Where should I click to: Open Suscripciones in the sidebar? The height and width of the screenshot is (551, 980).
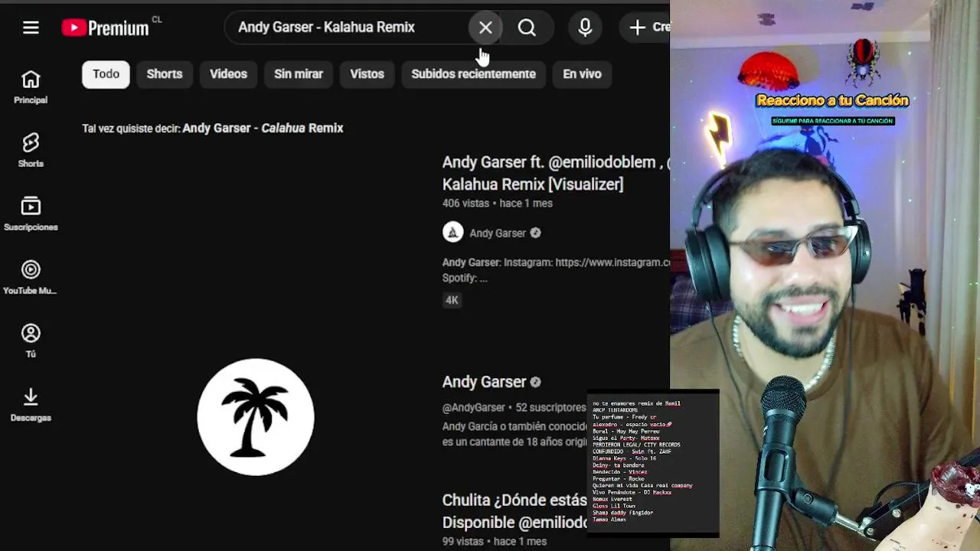click(x=31, y=214)
